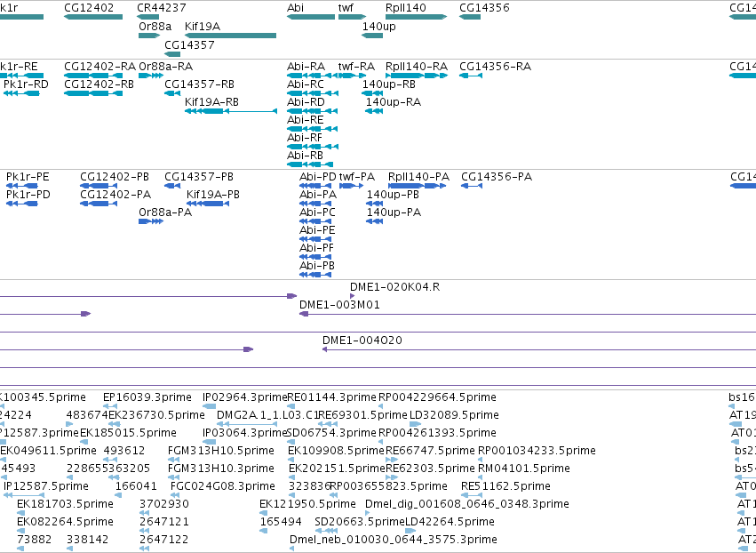Click protein twf-PA
The height and width of the screenshot is (553, 756).
[x=352, y=186]
